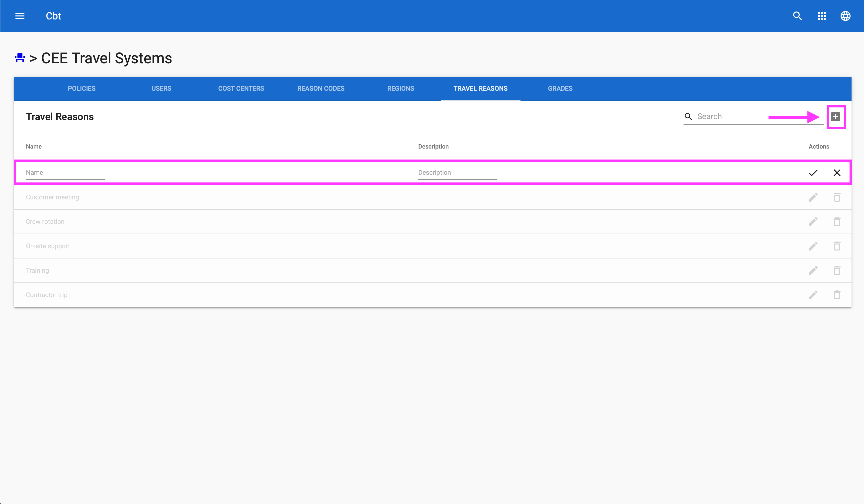Open the hamburger navigation menu
Screen dimensions: 864x504
point(20,16)
